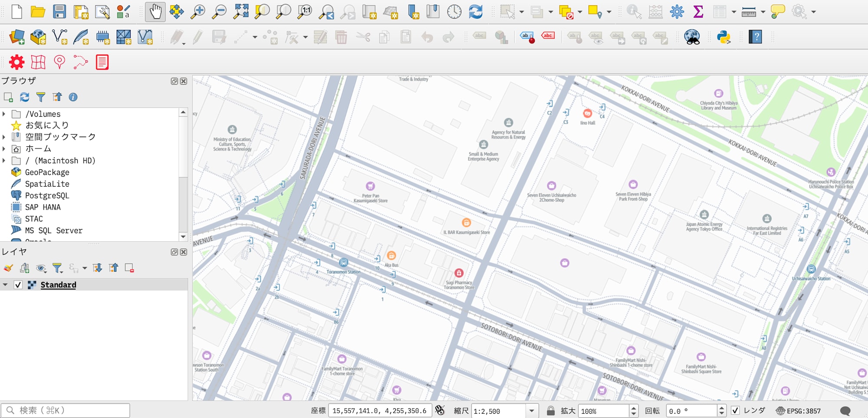Image resolution: width=868 pixels, height=418 pixels.
Task: Expand the 空間ブックマーク folder
Action: [4, 137]
